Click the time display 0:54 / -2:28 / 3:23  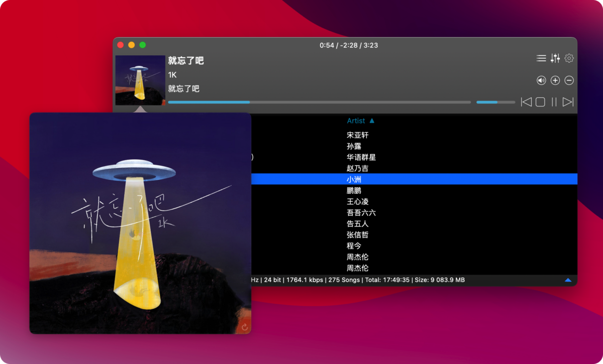[349, 45]
